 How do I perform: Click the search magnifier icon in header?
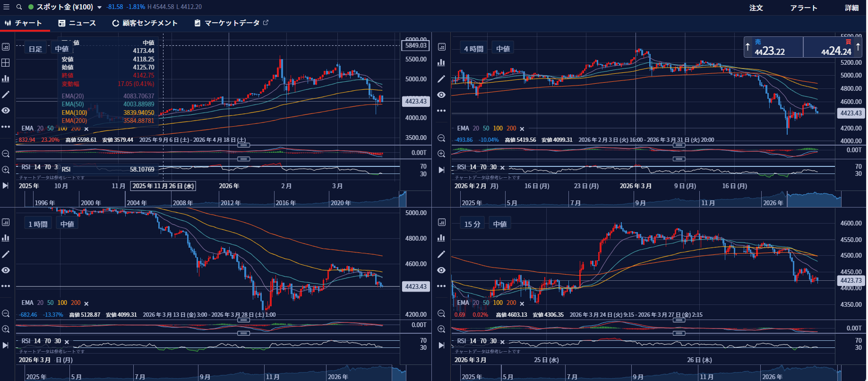tap(19, 7)
